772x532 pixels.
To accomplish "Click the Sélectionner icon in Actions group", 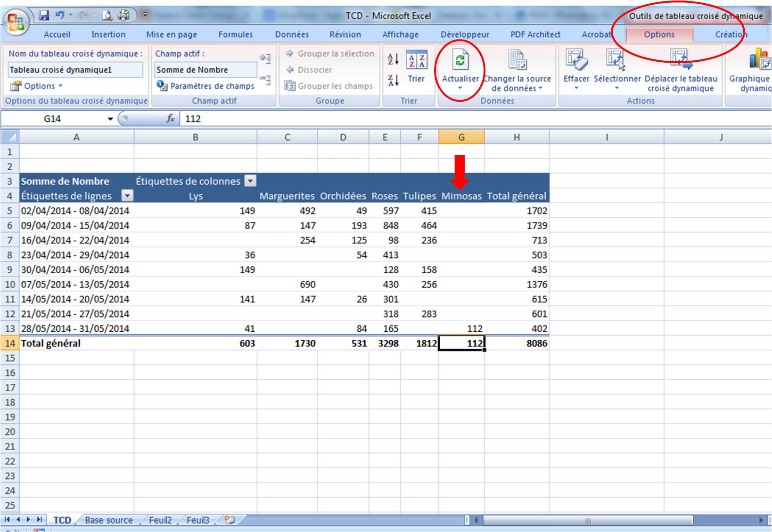I will click(616, 60).
